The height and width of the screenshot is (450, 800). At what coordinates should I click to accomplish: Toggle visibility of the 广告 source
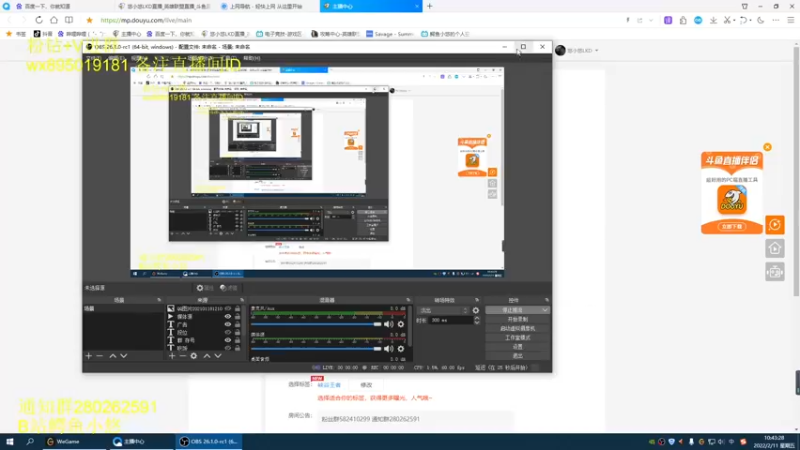coord(228,324)
